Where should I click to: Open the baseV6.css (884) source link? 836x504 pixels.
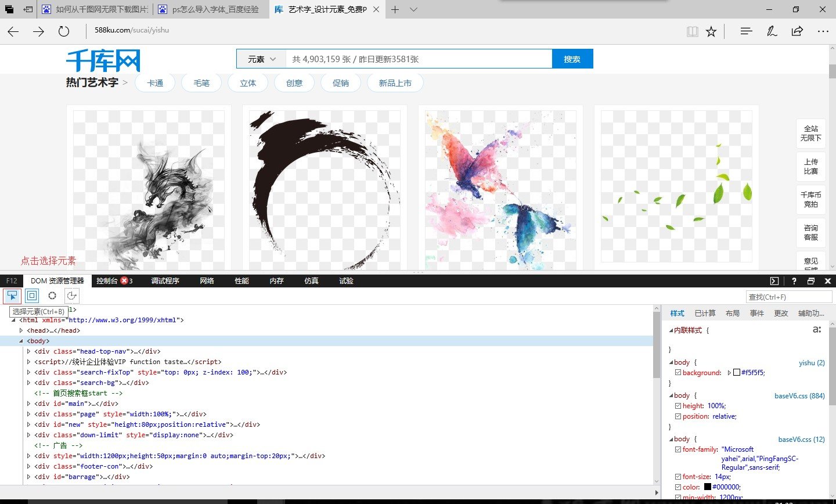coord(799,395)
